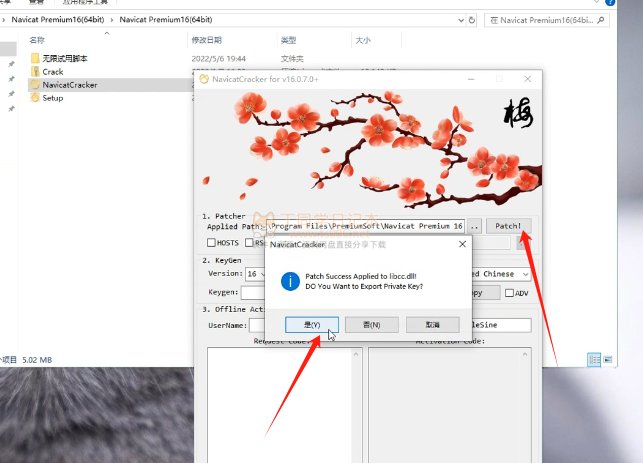Toggle the HOSTS checkbox

click(211, 243)
